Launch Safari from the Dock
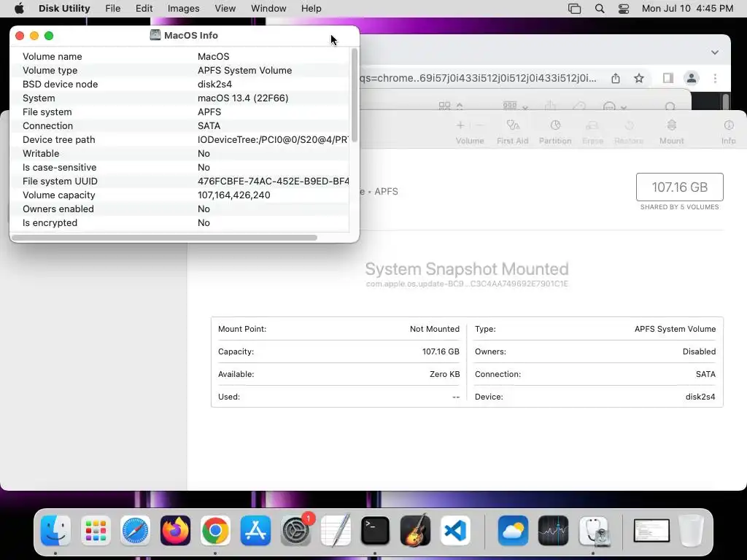 135,531
